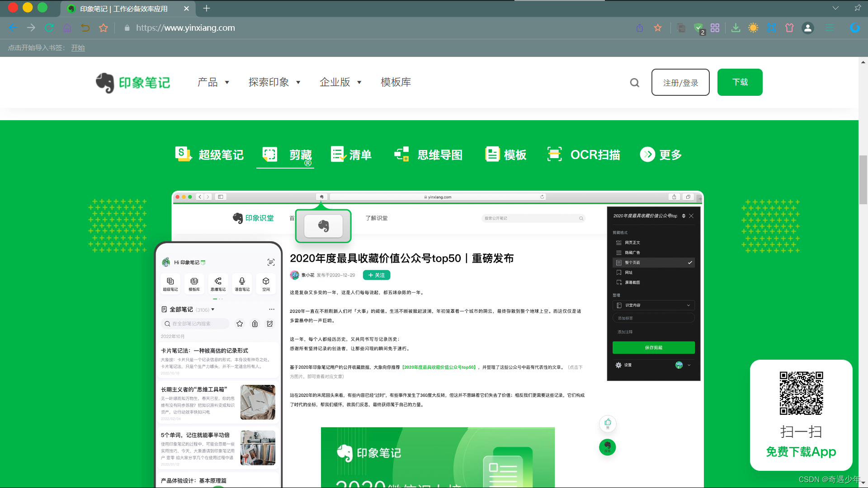Click the sun-shaped theme icon

coord(753,28)
